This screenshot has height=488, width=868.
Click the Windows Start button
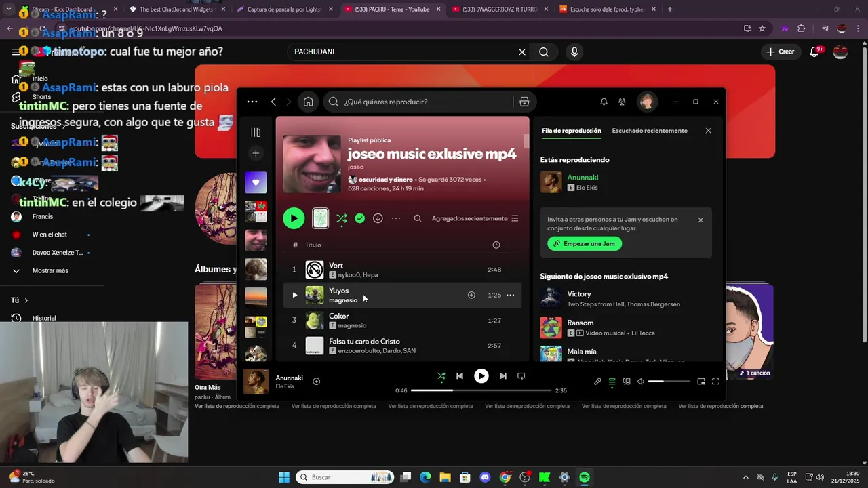pos(284,477)
